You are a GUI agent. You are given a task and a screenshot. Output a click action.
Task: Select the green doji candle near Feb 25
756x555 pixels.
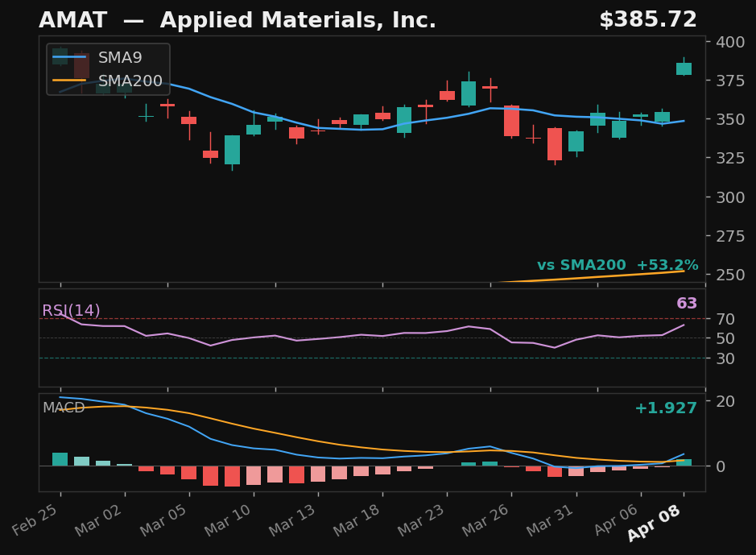tap(146, 116)
